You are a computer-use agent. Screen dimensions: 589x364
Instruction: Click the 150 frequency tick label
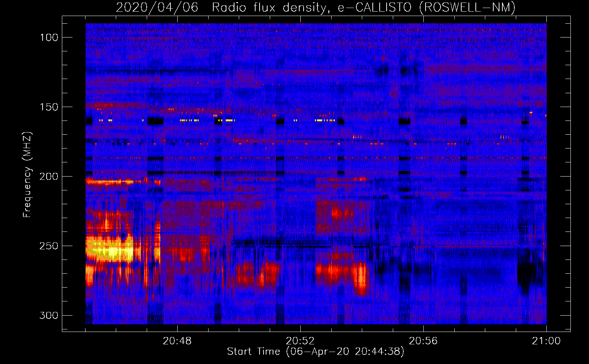[49, 107]
